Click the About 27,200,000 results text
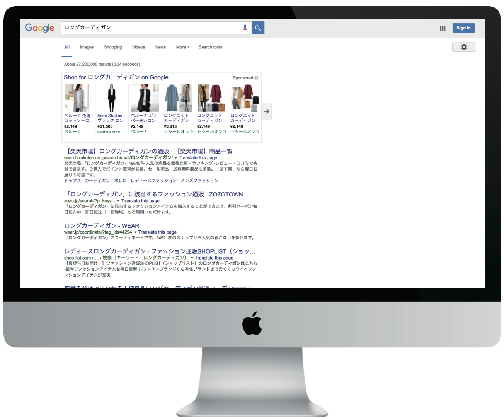The image size is (504, 420). tap(102, 64)
